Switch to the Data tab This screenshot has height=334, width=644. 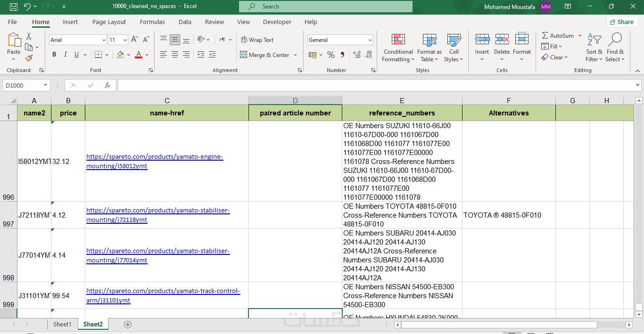(x=185, y=22)
